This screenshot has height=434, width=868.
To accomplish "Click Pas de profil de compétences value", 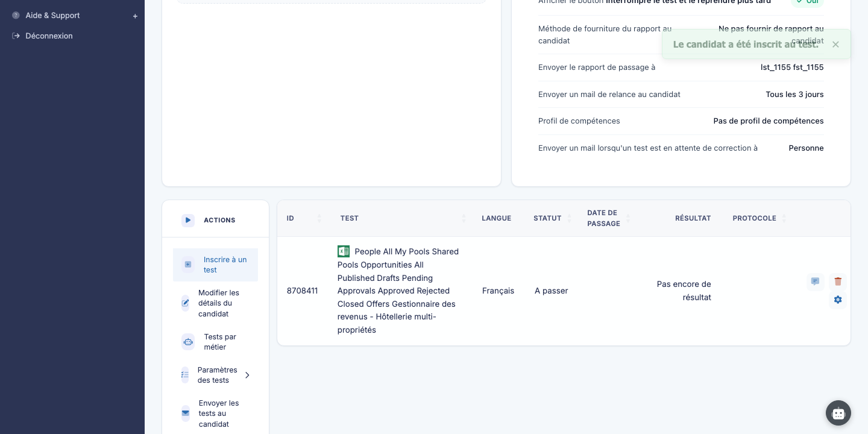I will (x=769, y=121).
